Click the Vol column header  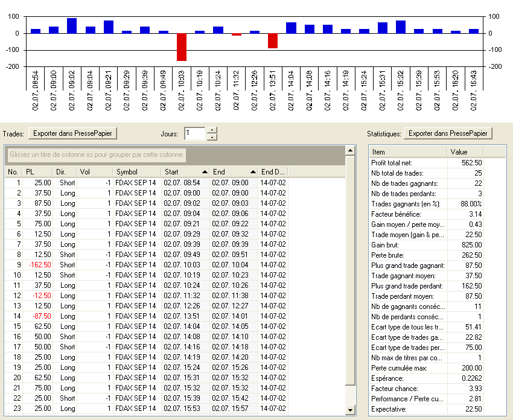[94, 172]
